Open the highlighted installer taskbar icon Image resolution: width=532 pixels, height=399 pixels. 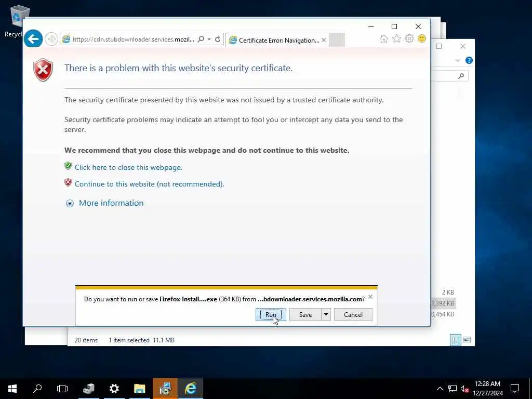pyautogui.click(x=165, y=389)
